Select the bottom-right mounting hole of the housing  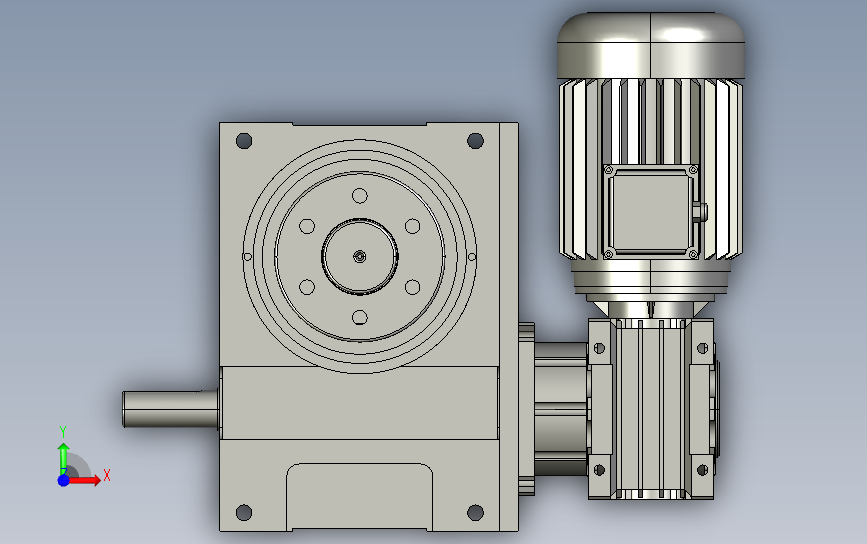click(476, 512)
